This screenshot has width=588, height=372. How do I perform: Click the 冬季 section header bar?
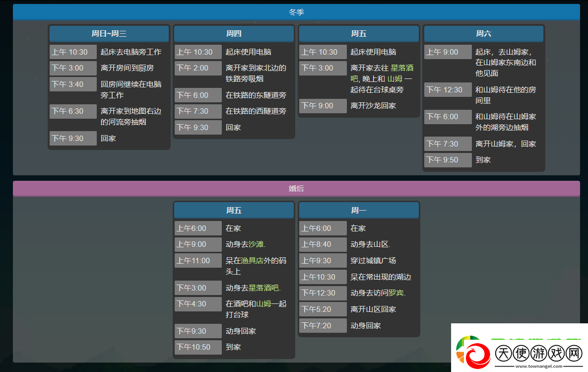pyautogui.click(x=296, y=12)
